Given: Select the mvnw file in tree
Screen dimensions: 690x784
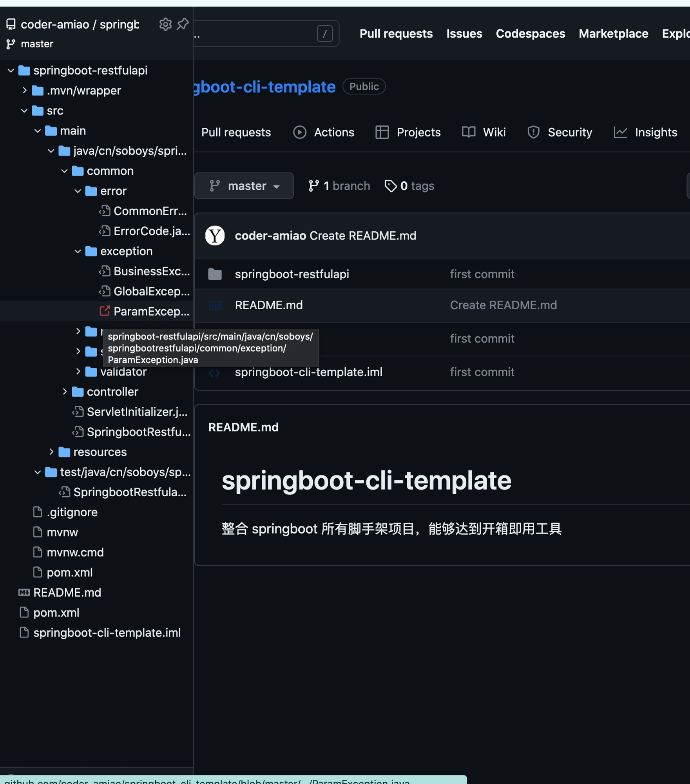Looking at the screenshot, I should (x=62, y=532).
